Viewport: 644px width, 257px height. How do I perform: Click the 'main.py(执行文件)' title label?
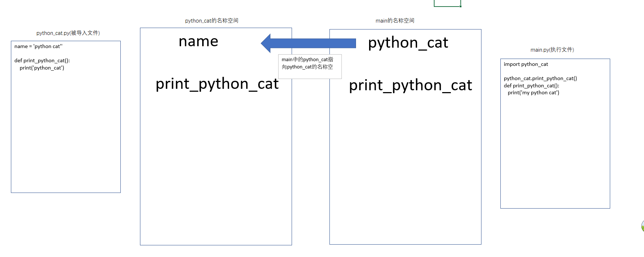[x=552, y=50]
